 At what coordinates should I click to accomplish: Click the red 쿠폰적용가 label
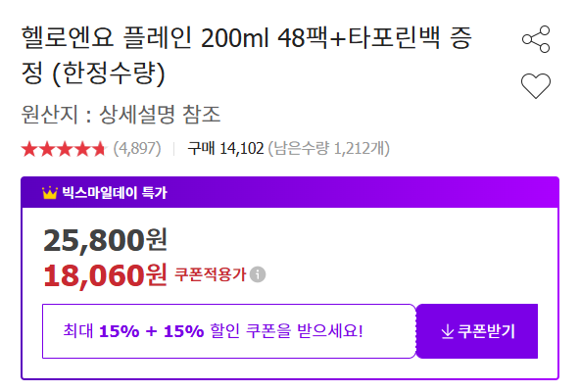tap(210, 274)
